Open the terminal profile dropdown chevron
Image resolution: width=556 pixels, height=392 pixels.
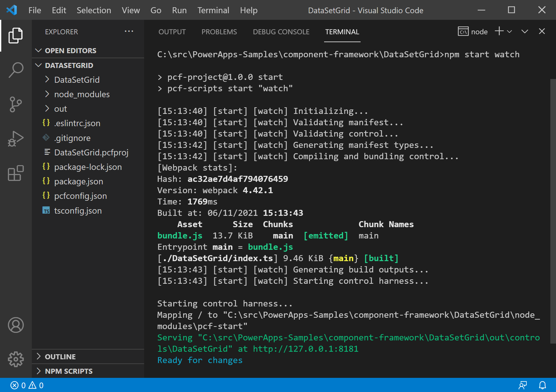tap(509, 31)
